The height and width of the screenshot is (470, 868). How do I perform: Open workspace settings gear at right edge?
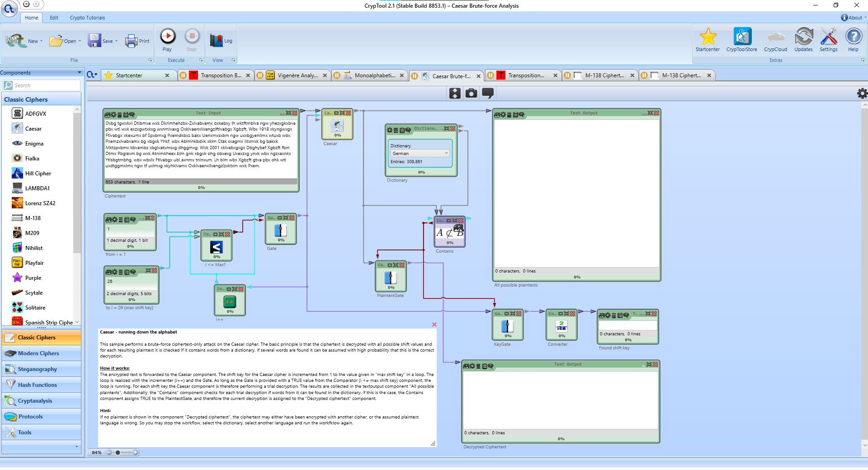862,93
